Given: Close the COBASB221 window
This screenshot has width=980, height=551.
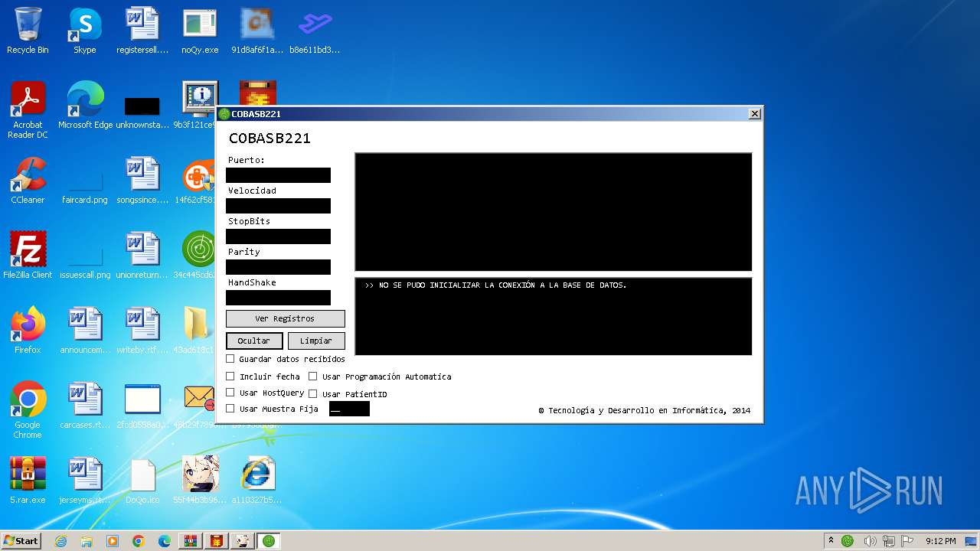Looking at the screenshot, I should [754, 114].
